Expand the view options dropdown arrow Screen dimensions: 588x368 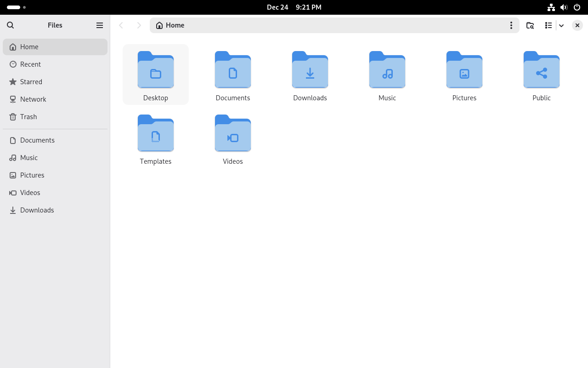[x=561, y=25]
